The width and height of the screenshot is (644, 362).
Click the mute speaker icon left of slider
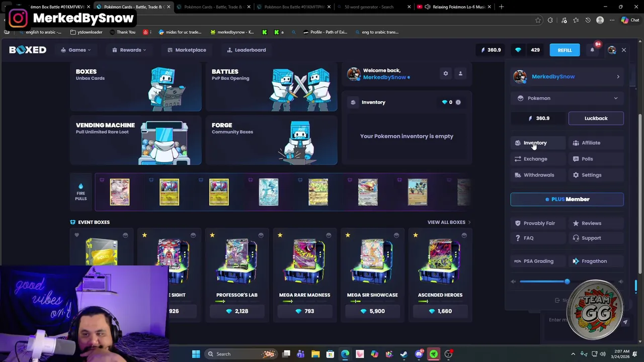tap(513, 282)
